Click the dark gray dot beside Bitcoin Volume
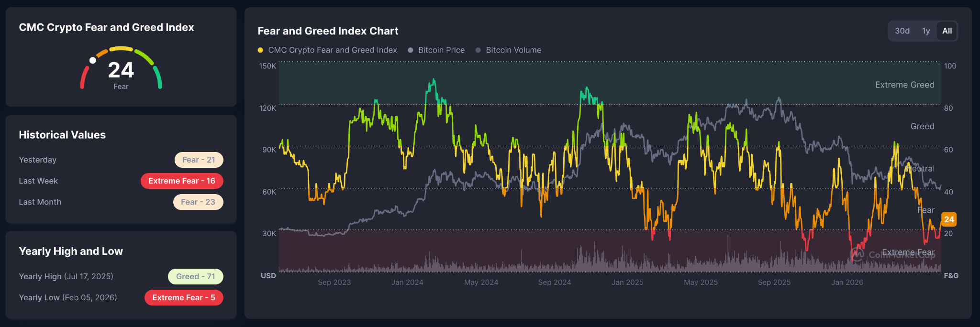This screenshot has height=327, width=980. (x=478, y=50)
